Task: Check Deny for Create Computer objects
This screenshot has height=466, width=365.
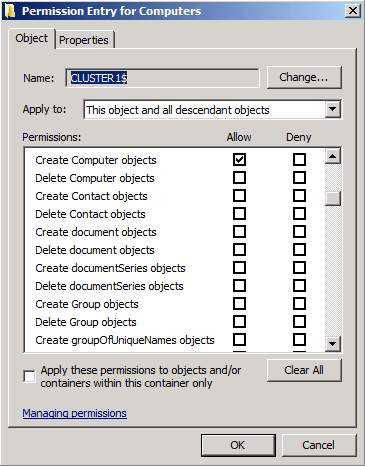Action: pos(299,160)
